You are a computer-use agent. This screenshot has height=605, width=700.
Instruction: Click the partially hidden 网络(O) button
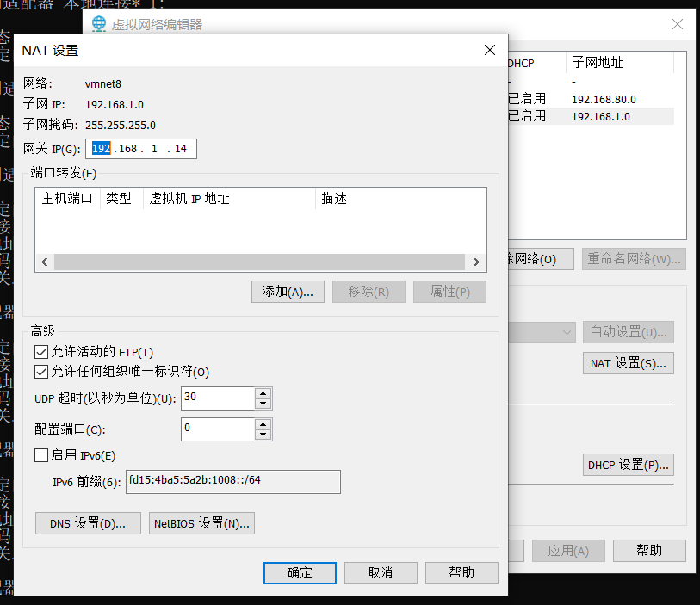click(541, 259)
